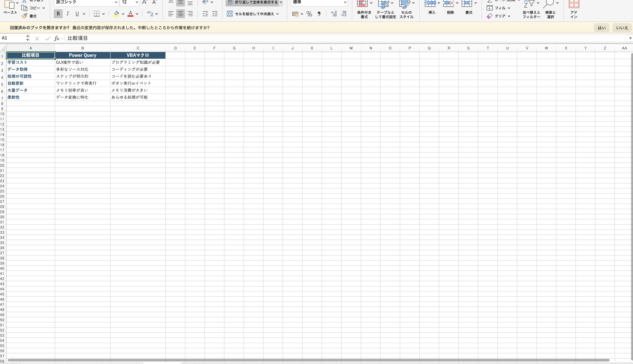Click the いいえ button in recovery bar
The image size is (633, 364).
[622, 28]
